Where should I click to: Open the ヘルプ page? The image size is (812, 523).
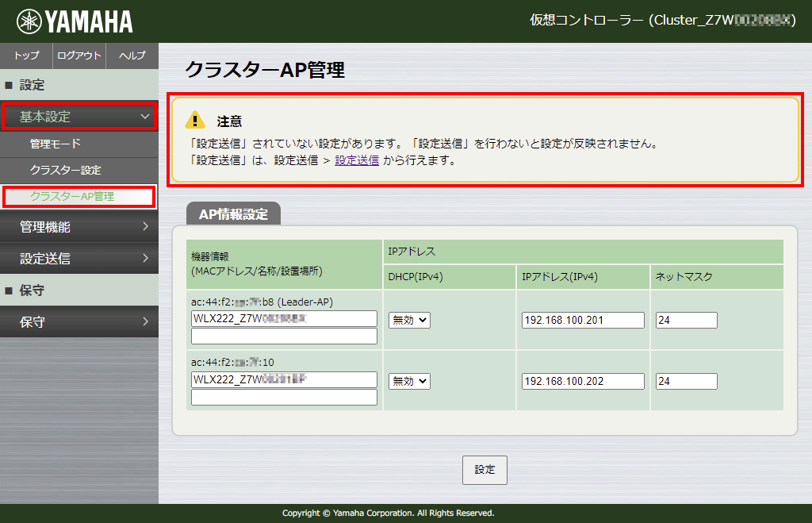(x=132, y=56)
